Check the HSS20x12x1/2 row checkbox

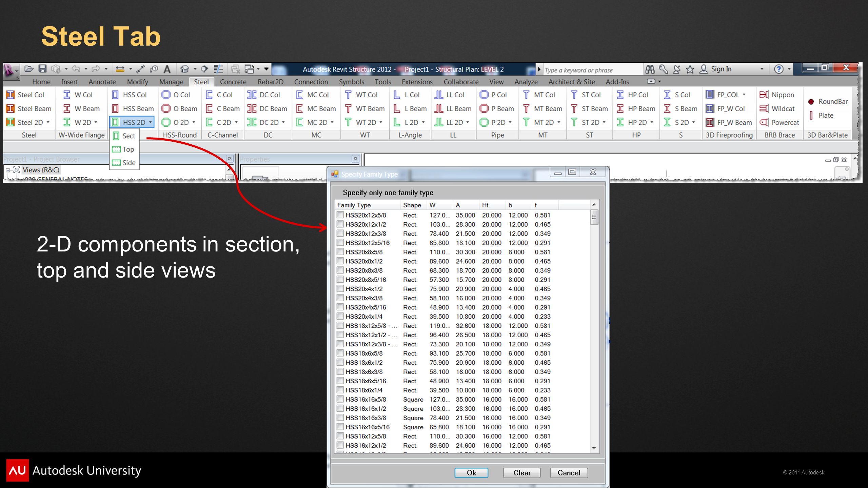pyautogui.click(x=340, y=224)
